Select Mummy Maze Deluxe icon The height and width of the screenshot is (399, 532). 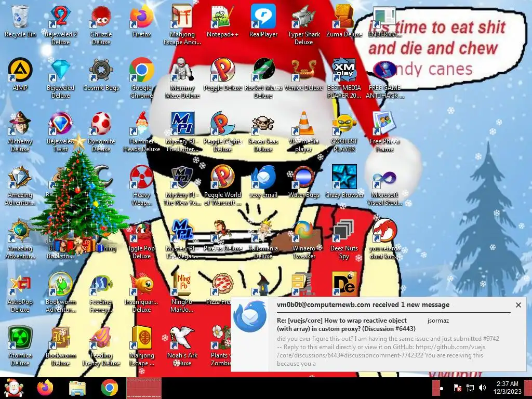182,78
